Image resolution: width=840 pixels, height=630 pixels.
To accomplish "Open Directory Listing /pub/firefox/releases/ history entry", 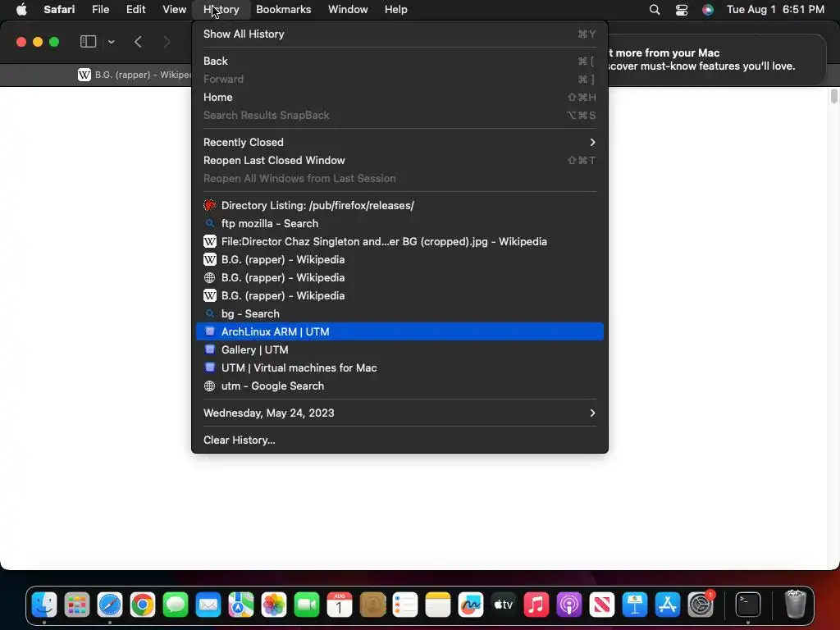I will (399, 205).
